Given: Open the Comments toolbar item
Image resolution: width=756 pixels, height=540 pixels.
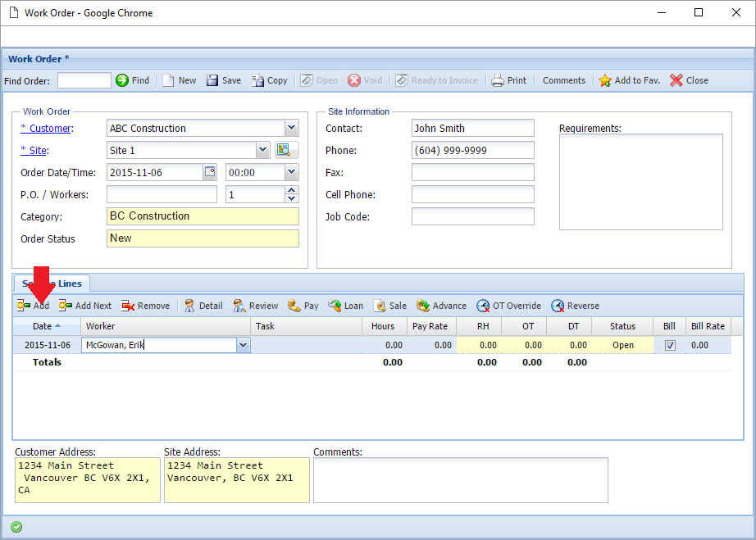Looking at the screenshot, I should 563,80.
